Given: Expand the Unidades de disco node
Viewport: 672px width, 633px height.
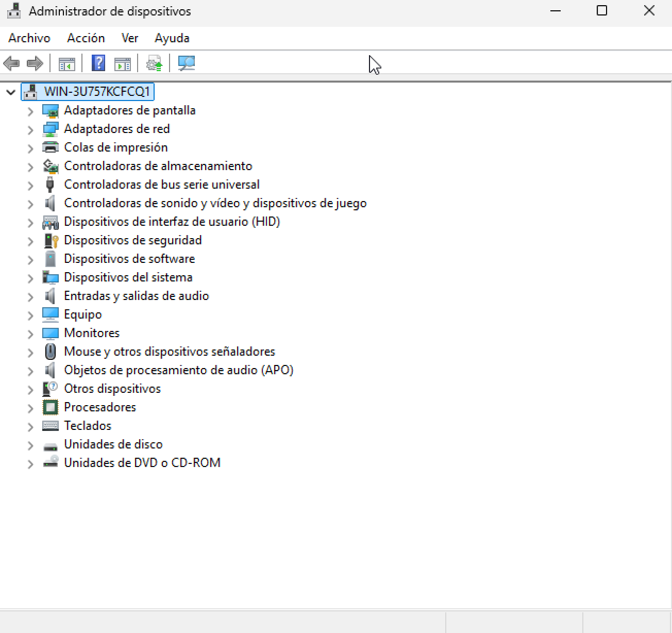Looking at the screenshot, I should (x=30, y=445).
